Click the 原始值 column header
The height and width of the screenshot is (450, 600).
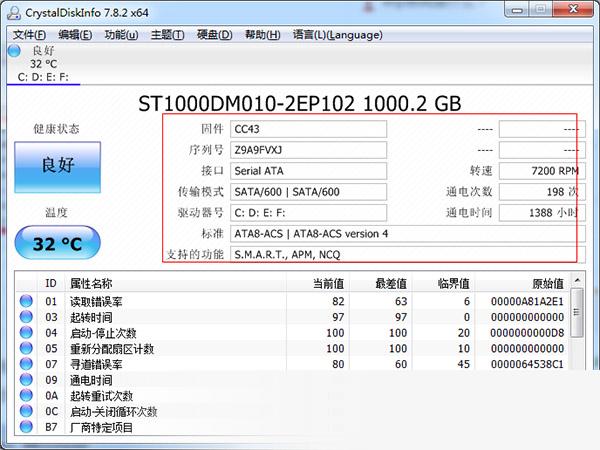522,284
